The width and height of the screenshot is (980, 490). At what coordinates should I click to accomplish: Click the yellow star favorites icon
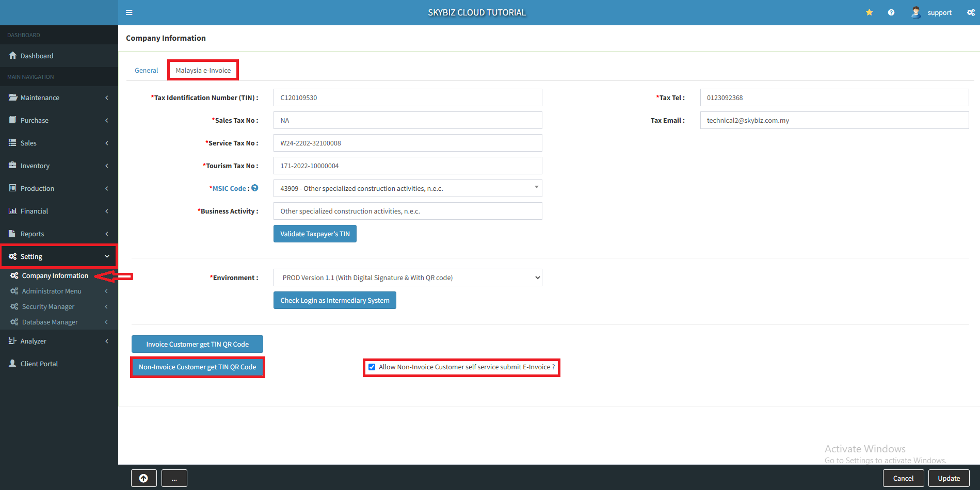tap(869, 12)
